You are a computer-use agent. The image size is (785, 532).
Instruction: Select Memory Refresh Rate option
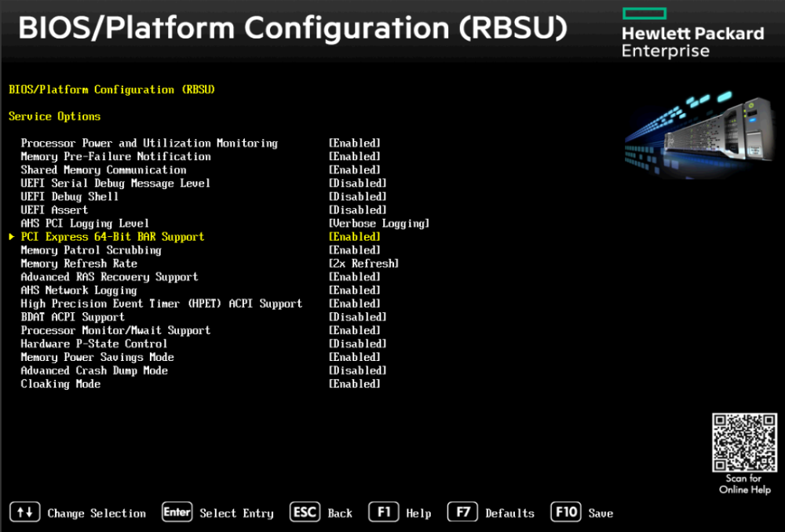pos(79,264)
